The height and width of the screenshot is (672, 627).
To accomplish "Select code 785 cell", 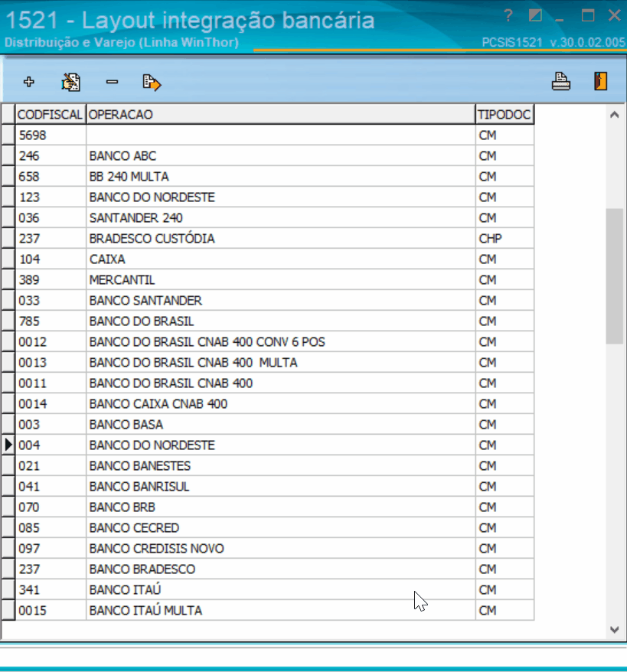I will [51, 321].
